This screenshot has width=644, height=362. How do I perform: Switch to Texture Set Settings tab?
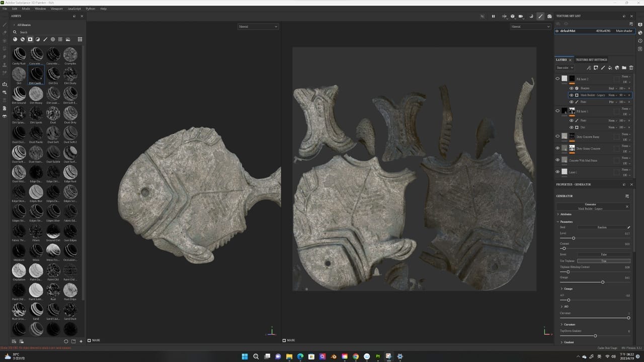coord(591,60)
